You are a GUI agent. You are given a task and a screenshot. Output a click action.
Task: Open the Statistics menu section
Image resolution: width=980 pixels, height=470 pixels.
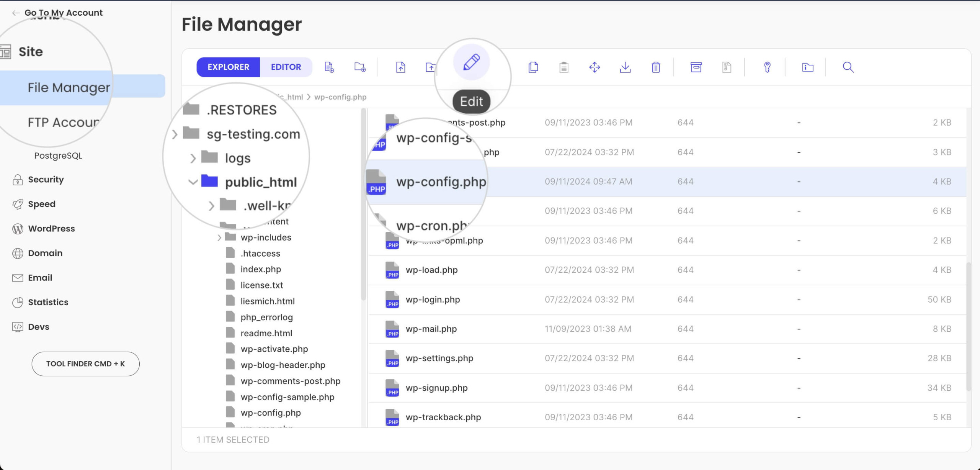point(48,302)
